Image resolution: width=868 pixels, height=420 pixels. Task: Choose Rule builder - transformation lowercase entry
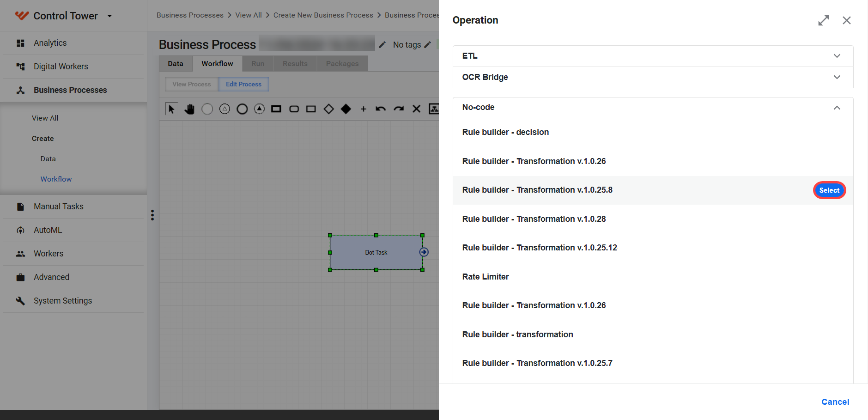653,335
